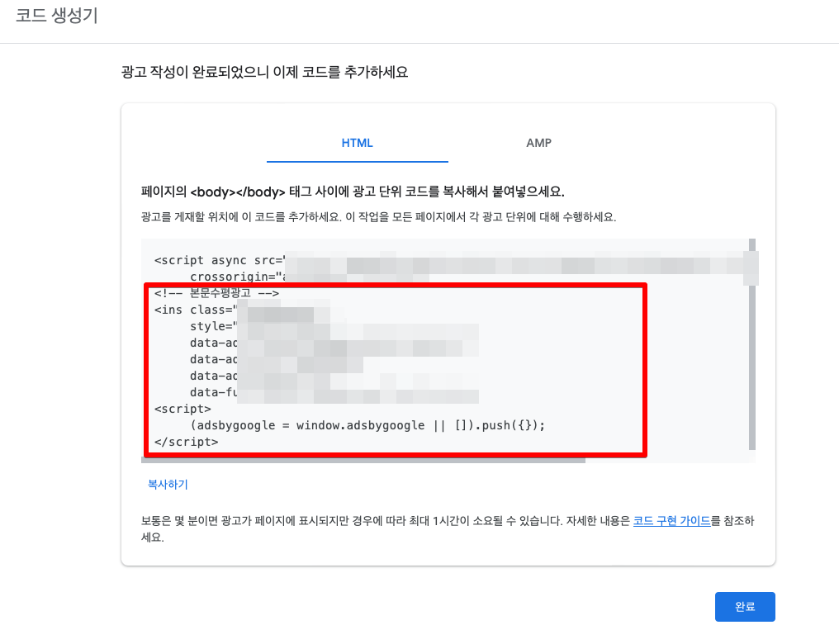Screen dimensions: 839x644
Task: Click the 코드 생성기 page title
Action: 57,15
